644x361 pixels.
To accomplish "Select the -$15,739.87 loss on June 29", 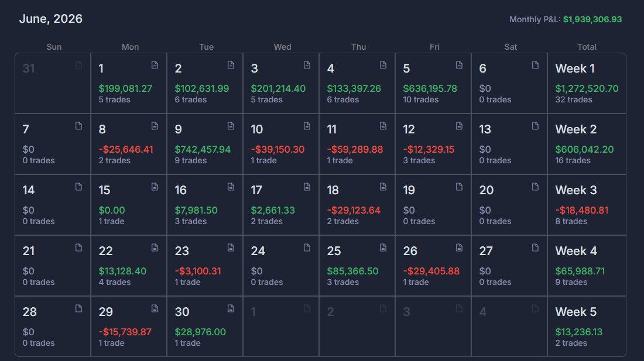I will coord(125,332).
